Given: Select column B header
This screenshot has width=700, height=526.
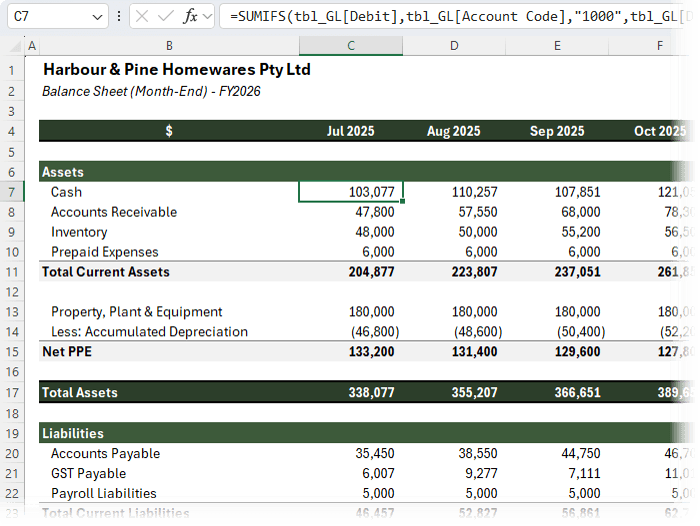Looking at the screenshot, I should [169, 46].
